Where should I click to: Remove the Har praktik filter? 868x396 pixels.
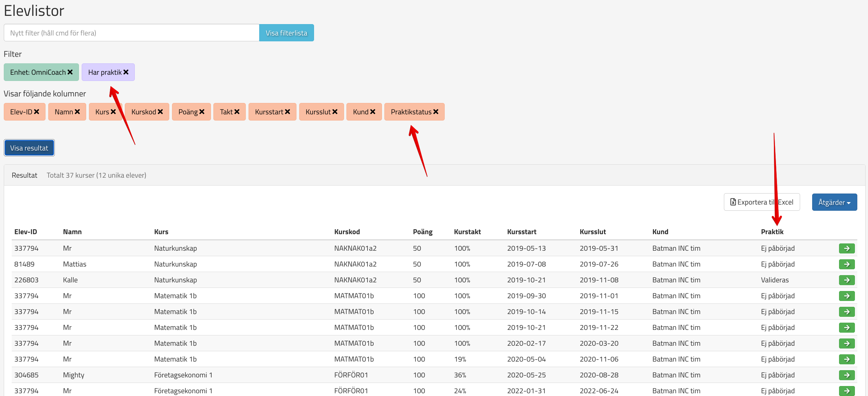(x=126, y=72)
